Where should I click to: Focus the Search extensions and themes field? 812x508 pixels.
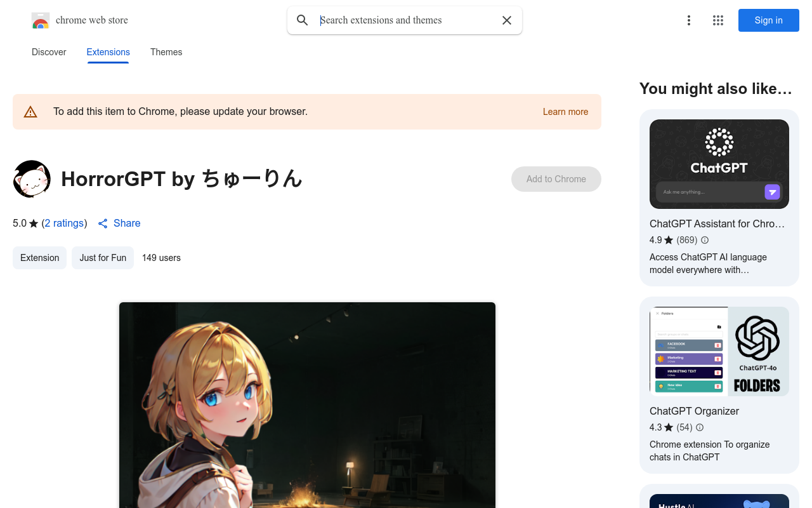click(x=406, y=20)
